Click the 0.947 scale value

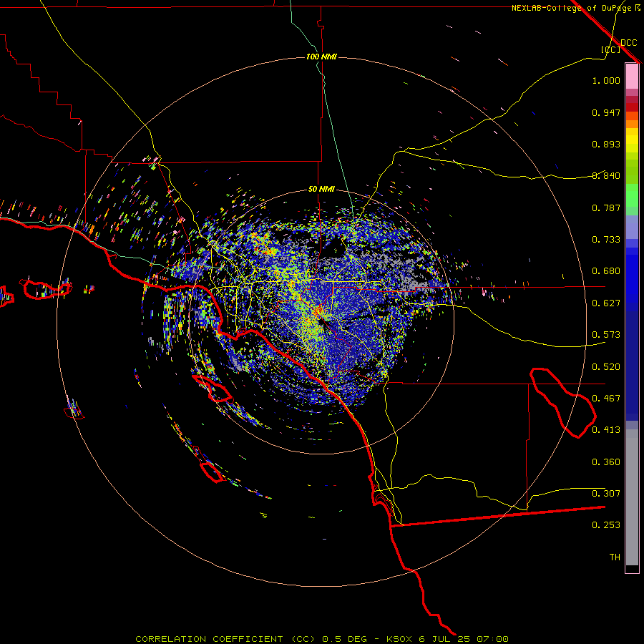606,112
